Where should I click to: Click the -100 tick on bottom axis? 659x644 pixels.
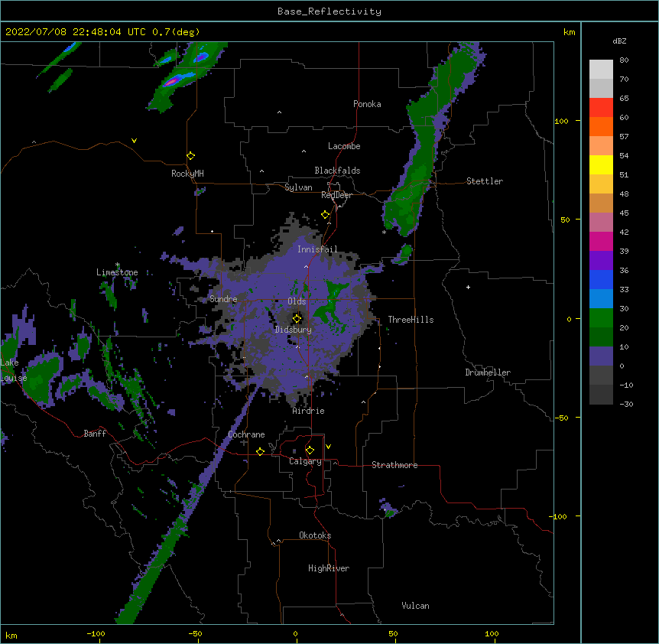[x=96, y=633]
